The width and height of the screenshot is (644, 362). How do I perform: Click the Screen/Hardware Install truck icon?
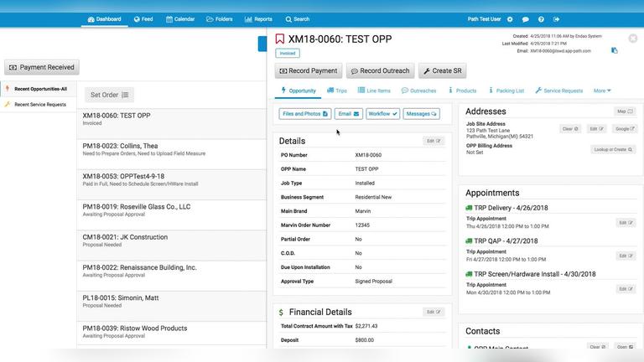[469, 274]
